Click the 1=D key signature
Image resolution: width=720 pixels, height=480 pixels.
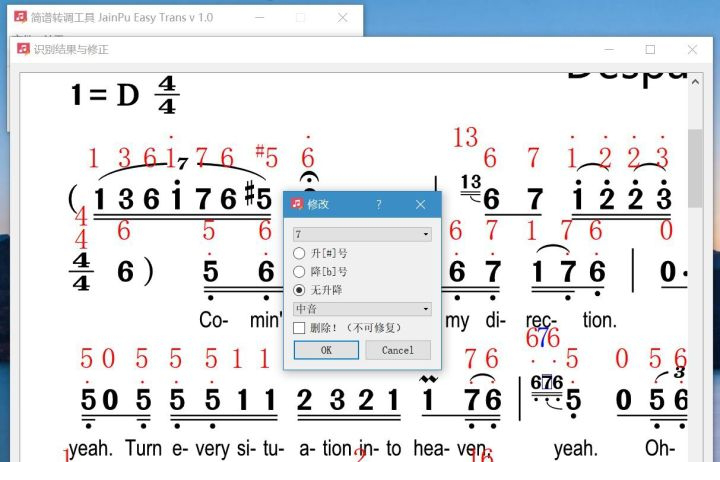(105, 96)
